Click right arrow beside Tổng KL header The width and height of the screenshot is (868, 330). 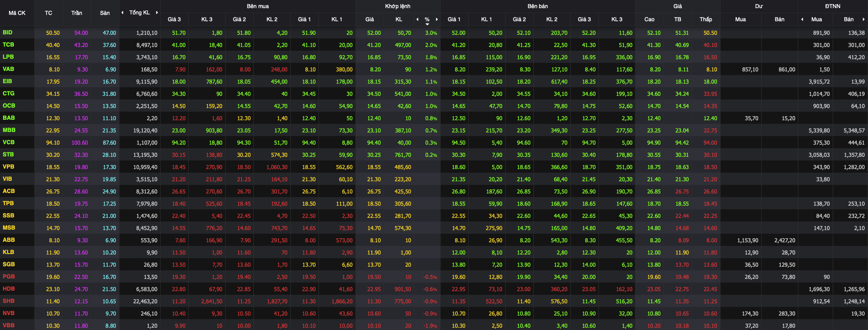coord(157,13)
